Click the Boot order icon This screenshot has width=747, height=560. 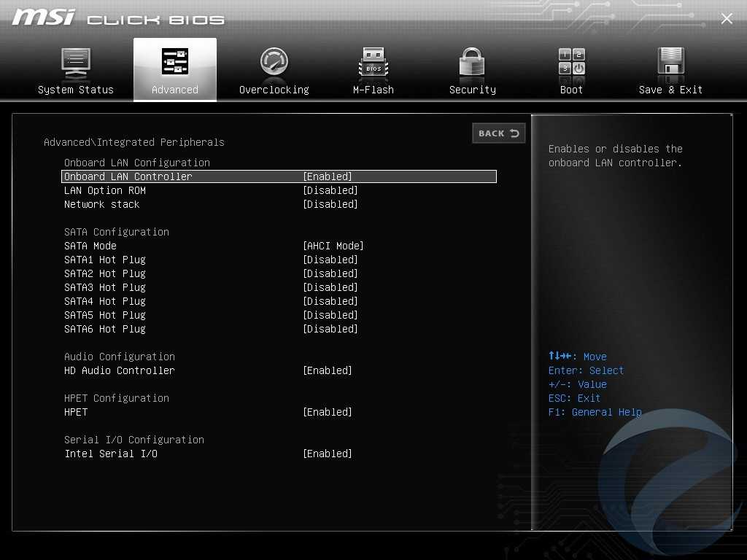coord(571,63)
